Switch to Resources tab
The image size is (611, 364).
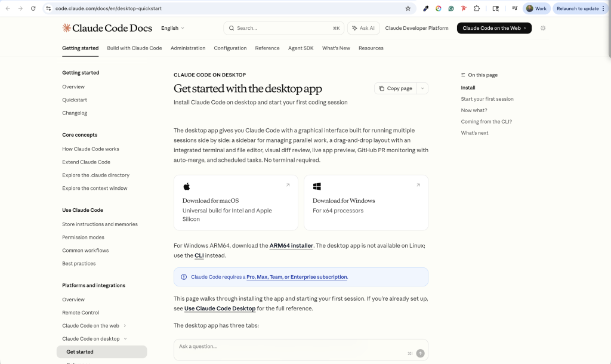(371, 48)
